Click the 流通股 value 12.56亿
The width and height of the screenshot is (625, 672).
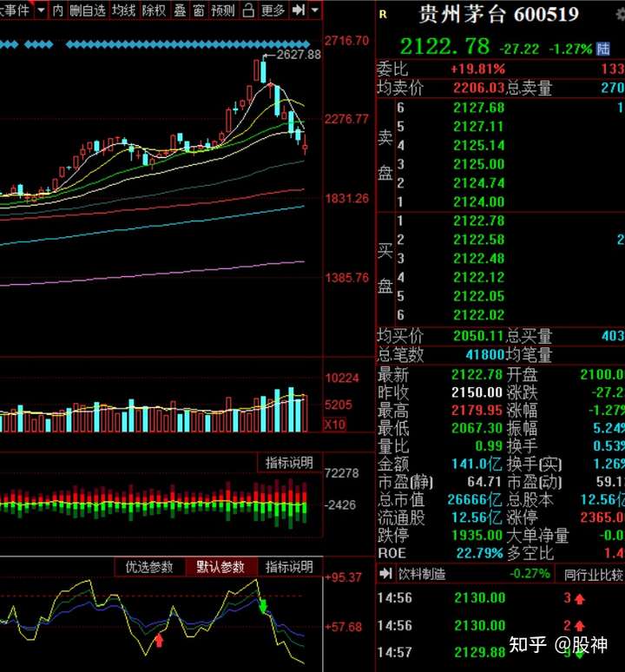click(x=477, y=517)
